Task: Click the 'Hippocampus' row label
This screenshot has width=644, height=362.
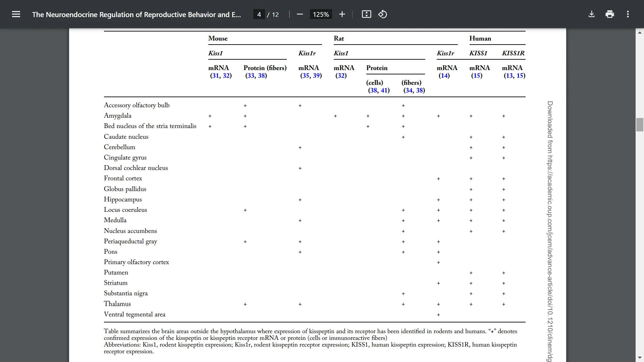Action: 123,199
